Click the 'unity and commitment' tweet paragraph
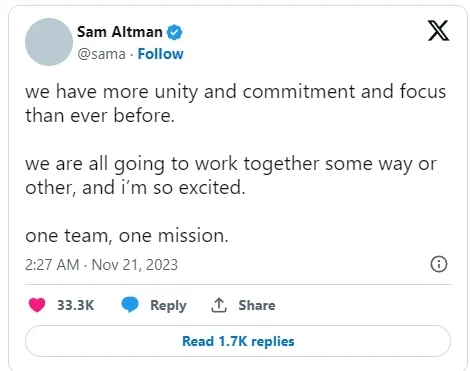Image resolution: width=470 pixels, height=371 pixels. click(x=235, y=103)
